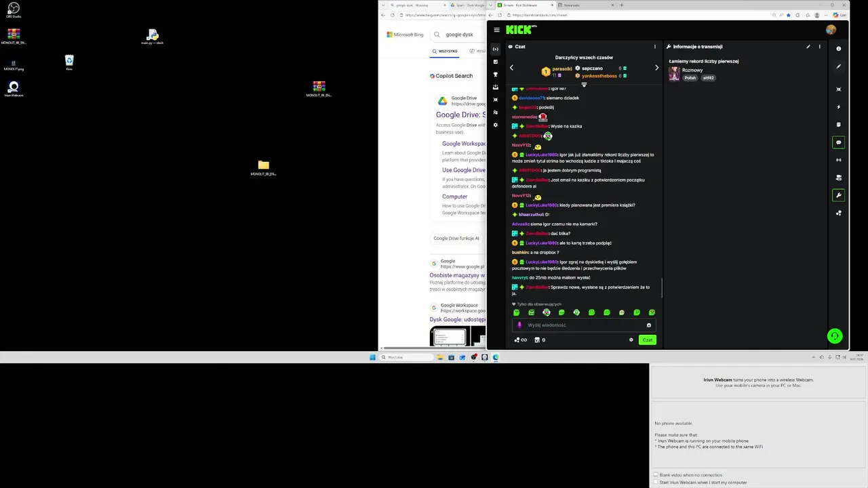Image resolution: width=868 pixels, height=488 pixels.
Task: Select the WSZYSTKO tab in Bing results
Action: [445, 51]
